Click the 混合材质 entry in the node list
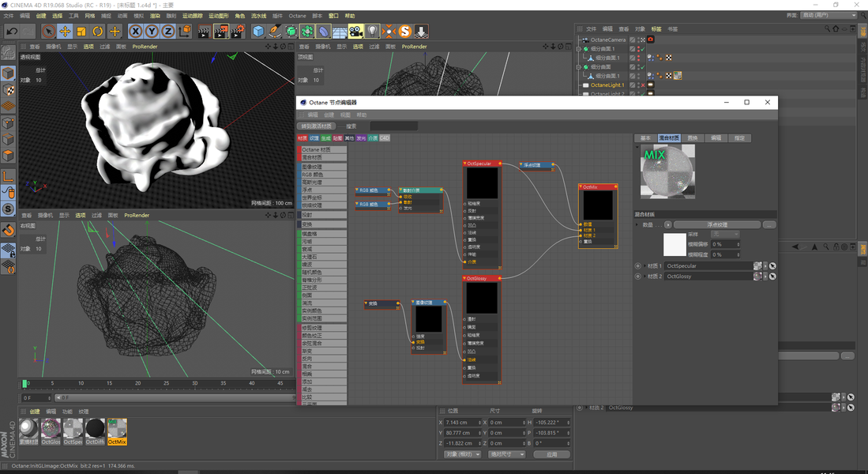This screenshot has height=474, width=868. pyautogui.click(x=323, y=157)
